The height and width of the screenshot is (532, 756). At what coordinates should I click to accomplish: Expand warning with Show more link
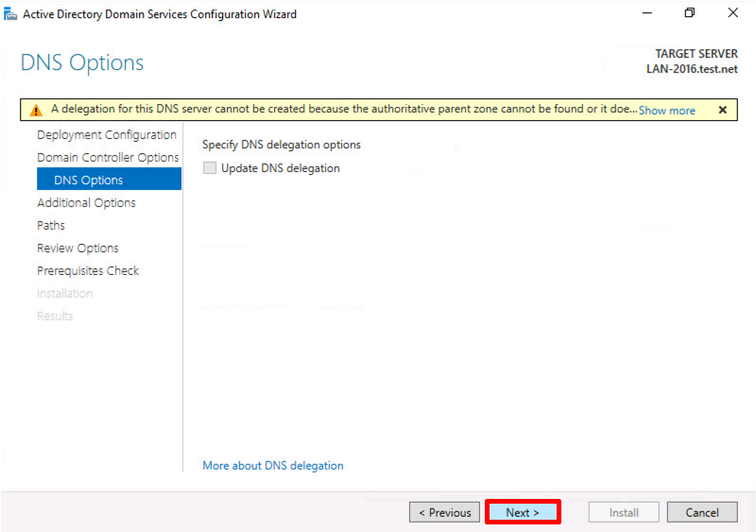point(667,111)
